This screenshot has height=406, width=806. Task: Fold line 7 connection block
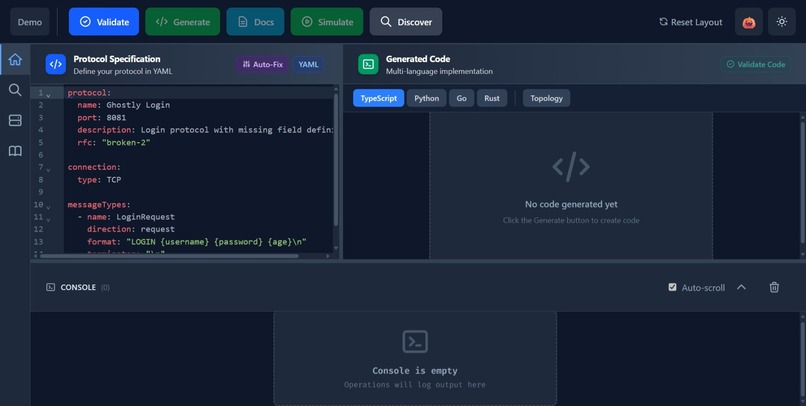pos(48,169)
